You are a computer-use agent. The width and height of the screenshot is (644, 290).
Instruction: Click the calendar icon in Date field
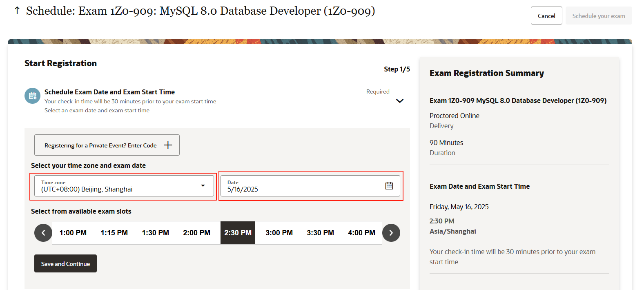pyautogui.click(x=389, y=185)
